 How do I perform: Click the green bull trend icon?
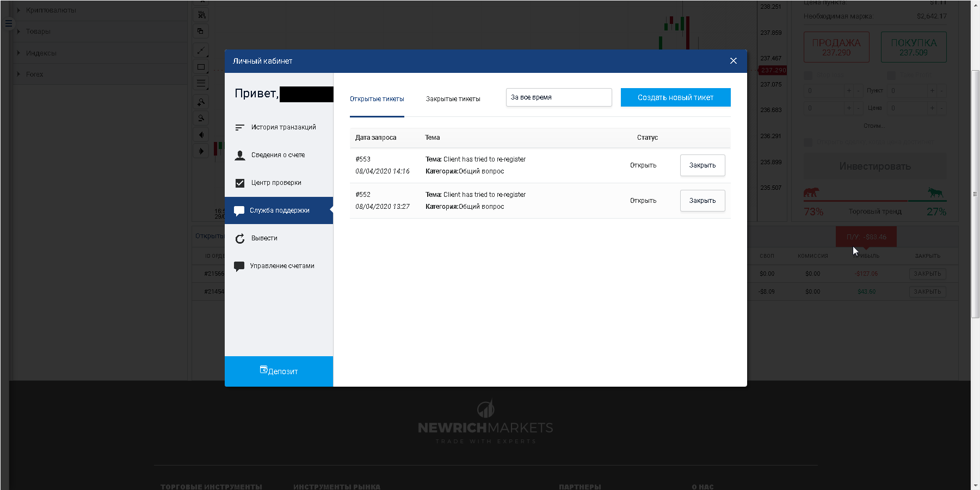pos(936,193)
